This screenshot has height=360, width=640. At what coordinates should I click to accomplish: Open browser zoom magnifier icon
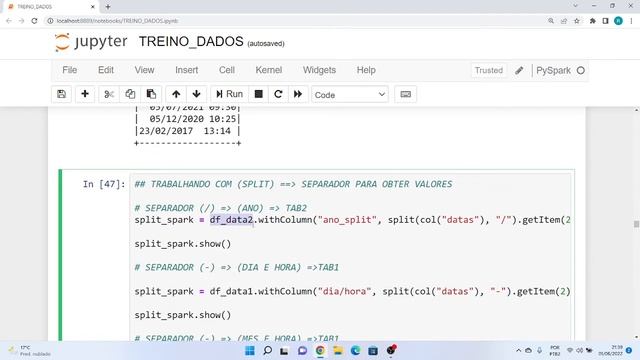click(551, 21)
